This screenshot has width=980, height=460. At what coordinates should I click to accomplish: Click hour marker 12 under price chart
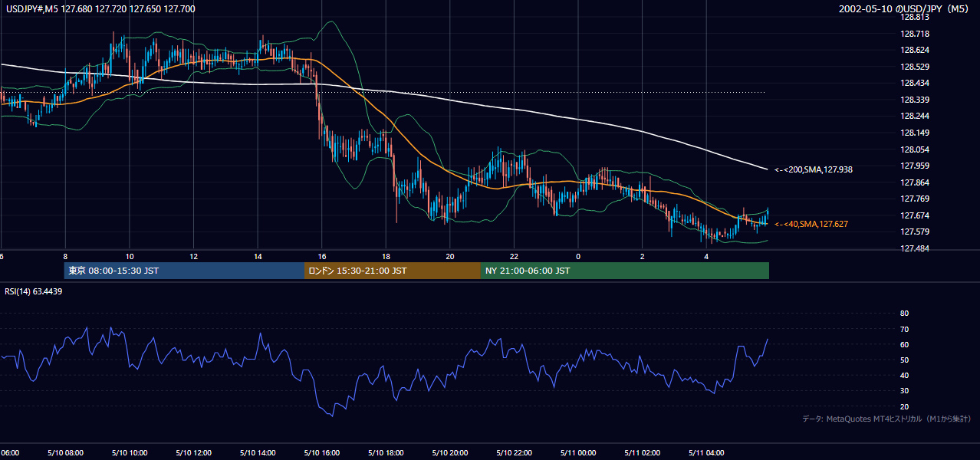coord(193,256)
